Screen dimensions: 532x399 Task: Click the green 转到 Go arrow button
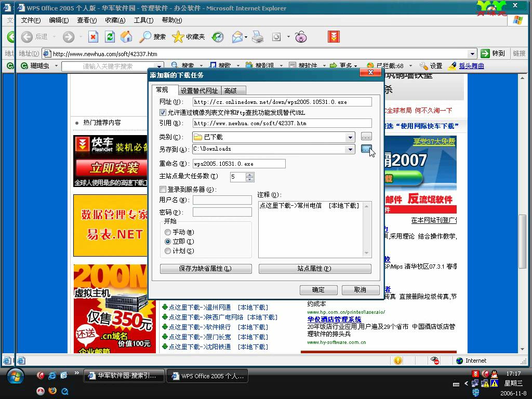point(485,54)
